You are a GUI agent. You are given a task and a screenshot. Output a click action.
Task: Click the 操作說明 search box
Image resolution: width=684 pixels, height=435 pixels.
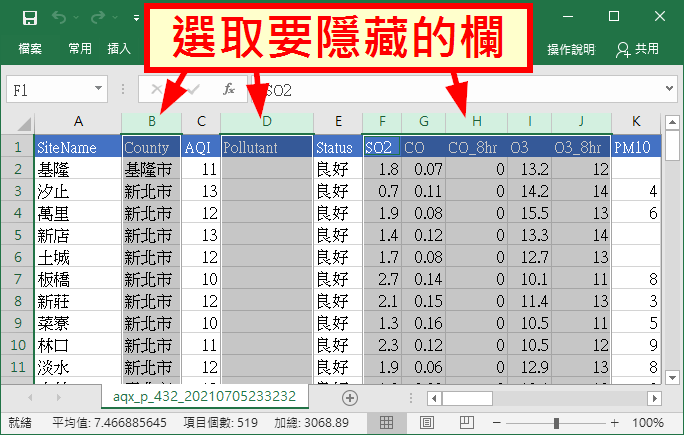[x=571, y=49]
